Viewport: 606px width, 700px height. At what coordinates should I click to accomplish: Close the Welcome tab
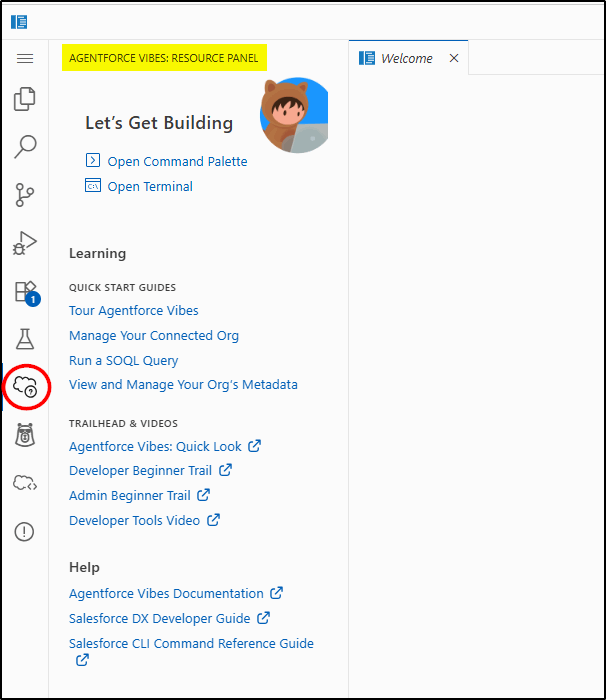tap(454, 58)
